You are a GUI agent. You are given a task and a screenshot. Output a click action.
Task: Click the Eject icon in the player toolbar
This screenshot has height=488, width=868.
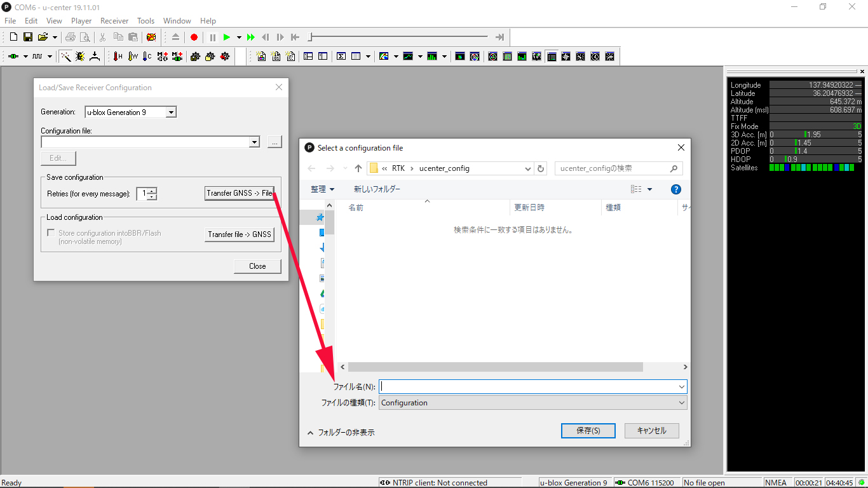[x=175, y=37]
